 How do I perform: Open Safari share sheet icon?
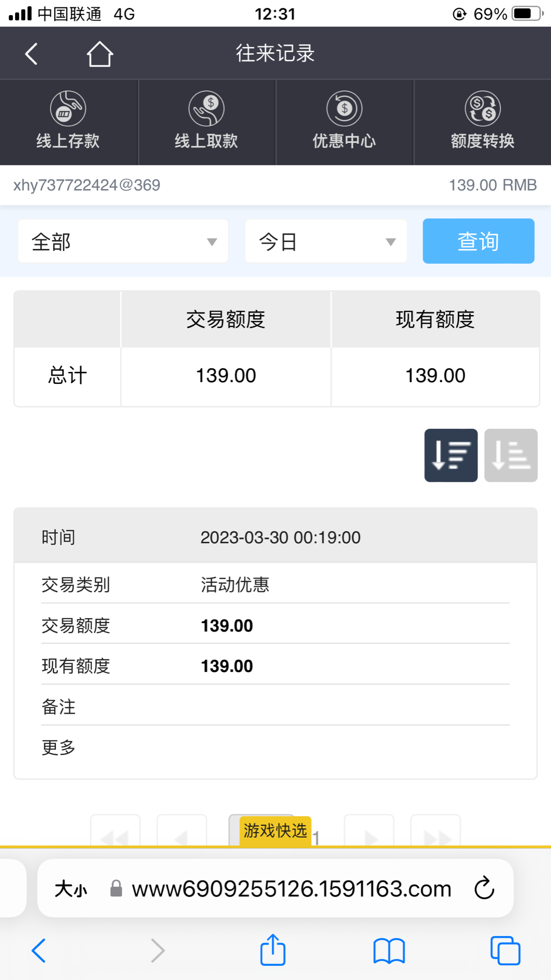point(273,950)
